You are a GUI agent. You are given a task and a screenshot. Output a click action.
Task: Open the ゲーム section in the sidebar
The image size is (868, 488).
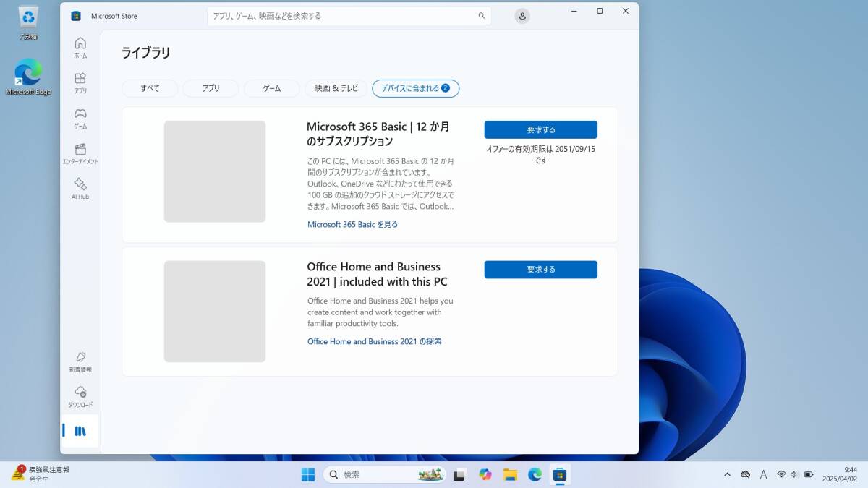tap(80, 119)
